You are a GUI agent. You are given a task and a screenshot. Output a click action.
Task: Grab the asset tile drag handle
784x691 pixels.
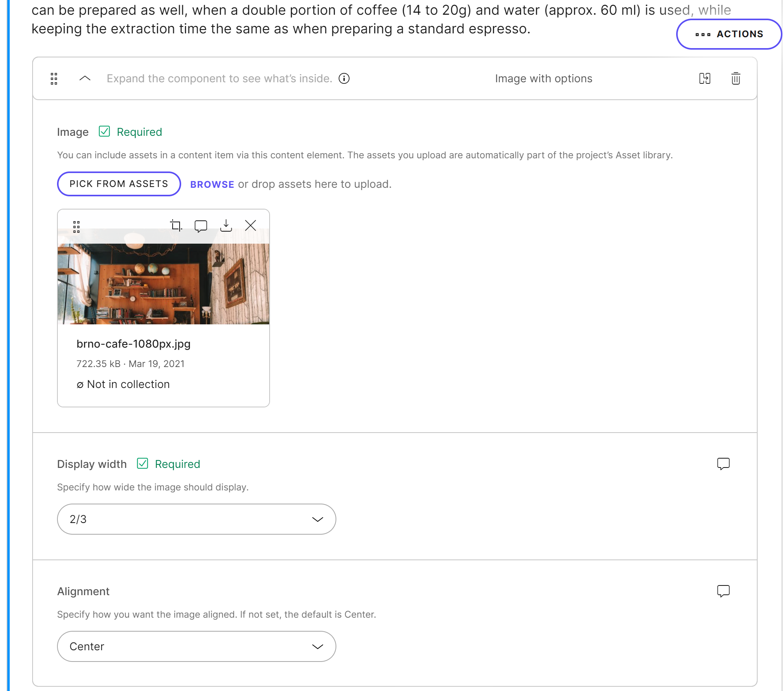tap(76, 226)
